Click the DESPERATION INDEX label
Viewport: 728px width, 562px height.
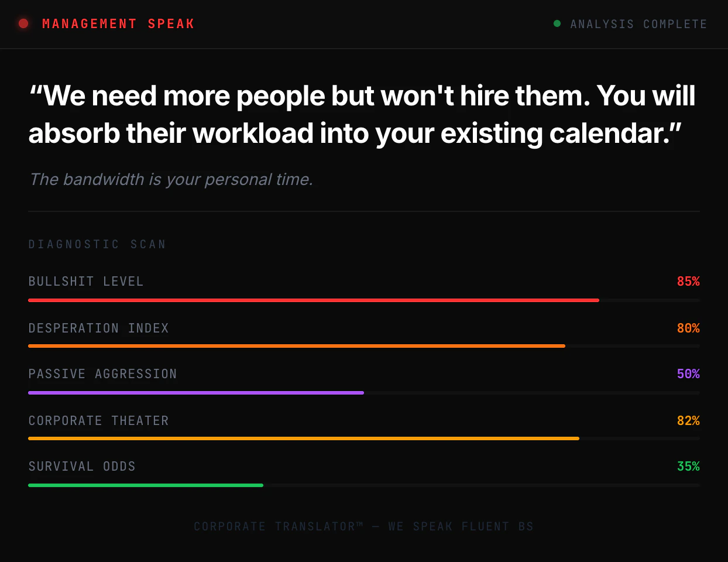click(x=98, y=328)
